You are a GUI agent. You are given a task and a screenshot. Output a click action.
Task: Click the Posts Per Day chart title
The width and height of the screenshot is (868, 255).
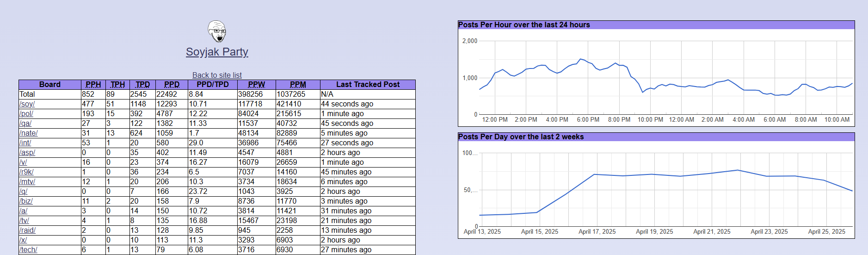point(521,137)
